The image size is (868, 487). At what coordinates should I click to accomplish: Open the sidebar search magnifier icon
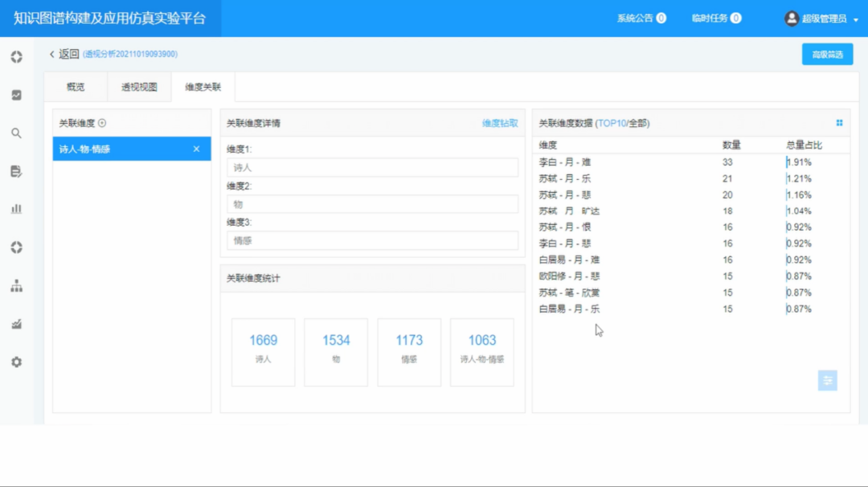tap(17, 133)
